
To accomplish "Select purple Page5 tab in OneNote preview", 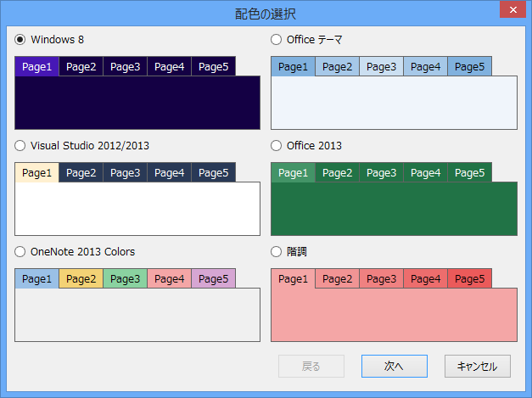I will pyautogui.click(x=214, y=279).
